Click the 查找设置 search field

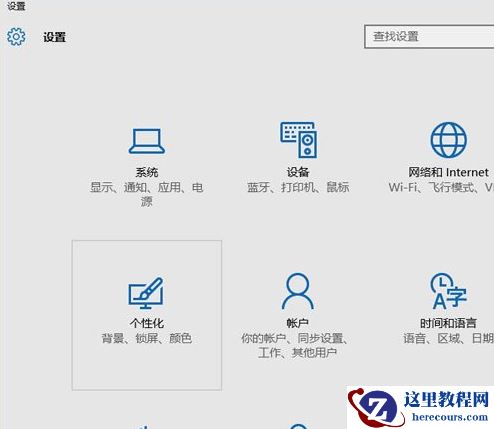tap(429, 36)
